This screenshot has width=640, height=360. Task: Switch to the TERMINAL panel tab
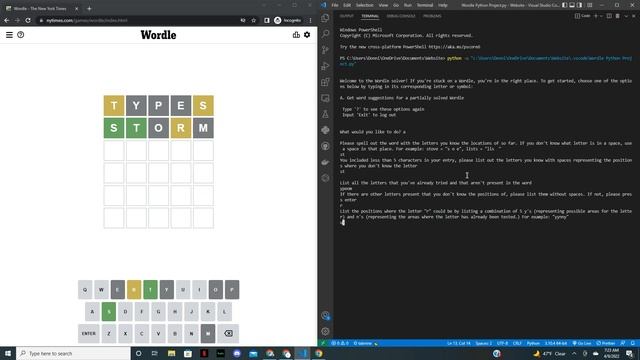pyautogui.click(x=370, y=16)
